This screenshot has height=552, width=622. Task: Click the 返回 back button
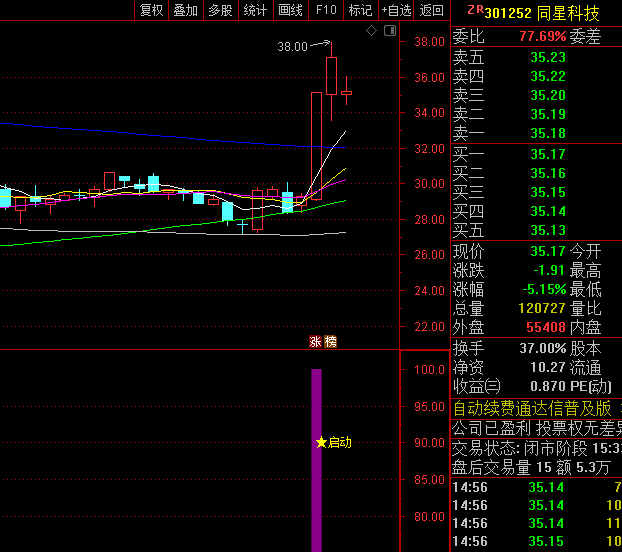click(432, 10)
